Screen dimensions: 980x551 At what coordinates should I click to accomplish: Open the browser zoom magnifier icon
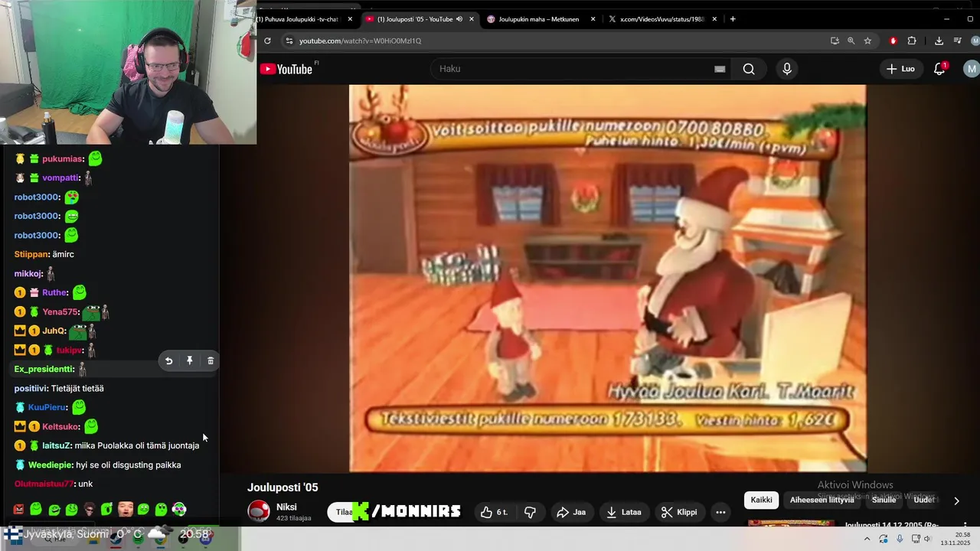pyautogui.click(x=851, y=41)
